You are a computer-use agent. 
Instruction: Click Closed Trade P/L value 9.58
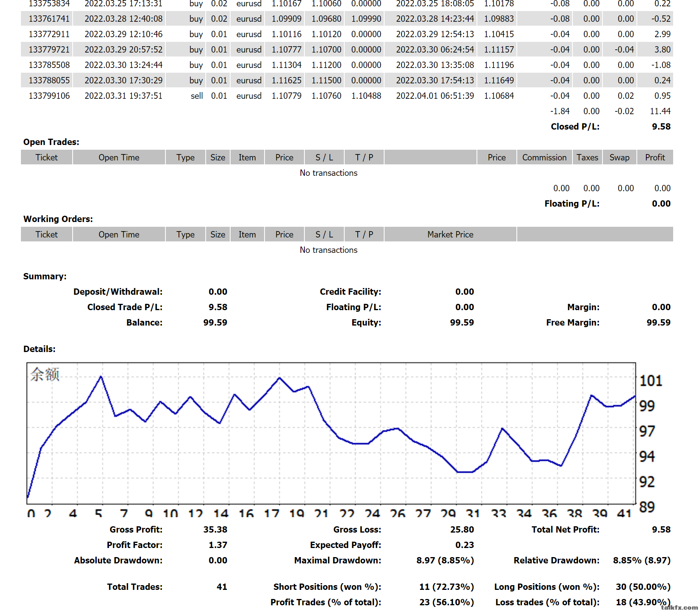(x=218, y=307)
